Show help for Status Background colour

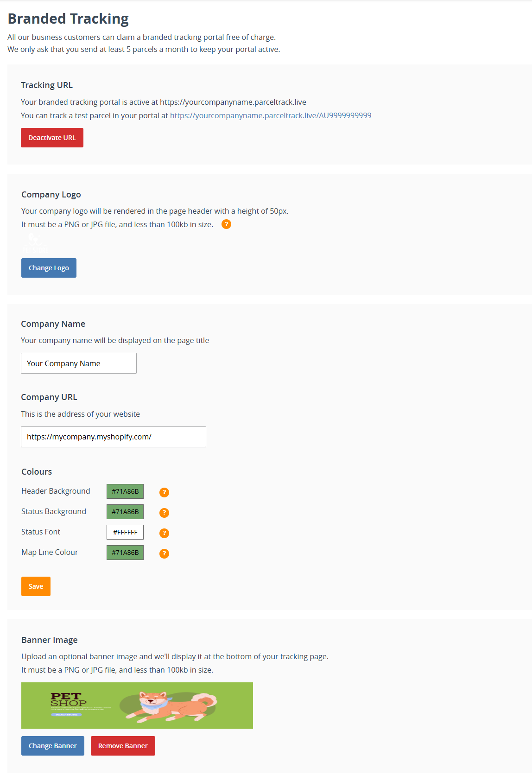(x=164, y=513)
